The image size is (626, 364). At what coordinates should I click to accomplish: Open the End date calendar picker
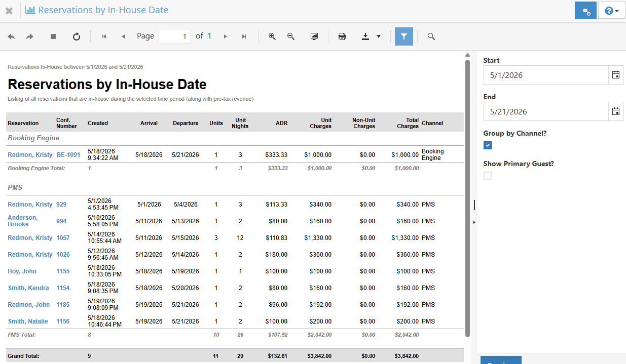tap(616, 111)
